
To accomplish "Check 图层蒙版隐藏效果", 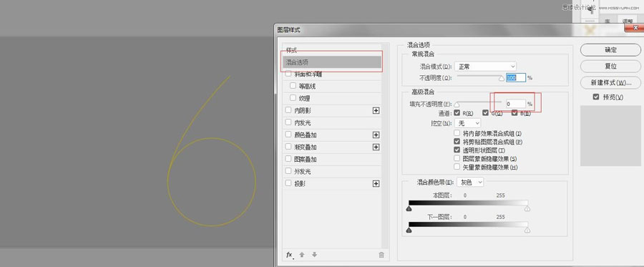I will point(457,158).
